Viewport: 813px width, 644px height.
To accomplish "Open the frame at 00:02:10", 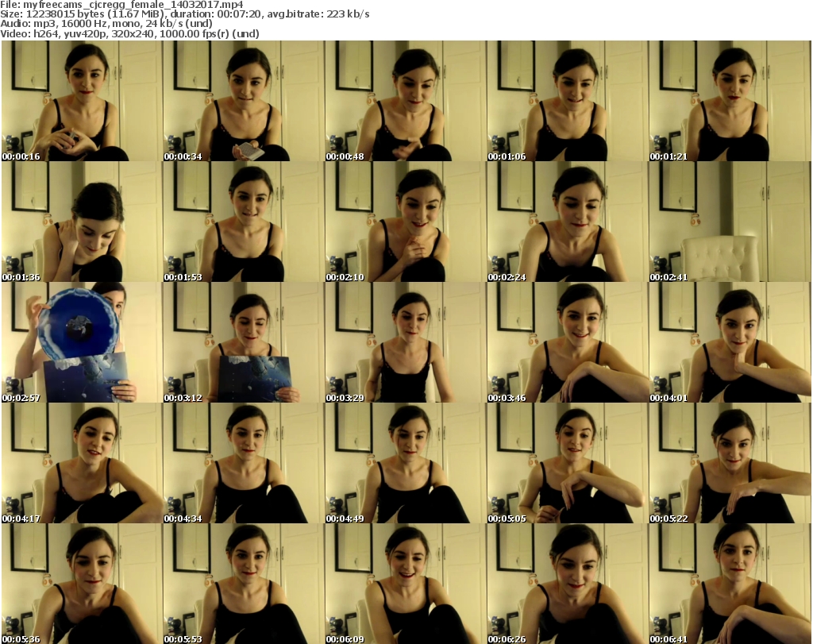I will pyautogui.click(x=406, y=222).
